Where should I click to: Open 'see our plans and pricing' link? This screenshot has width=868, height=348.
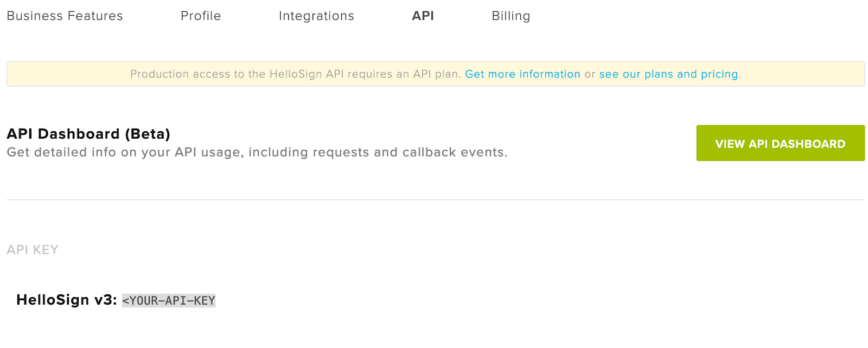[x=668, y=74]
